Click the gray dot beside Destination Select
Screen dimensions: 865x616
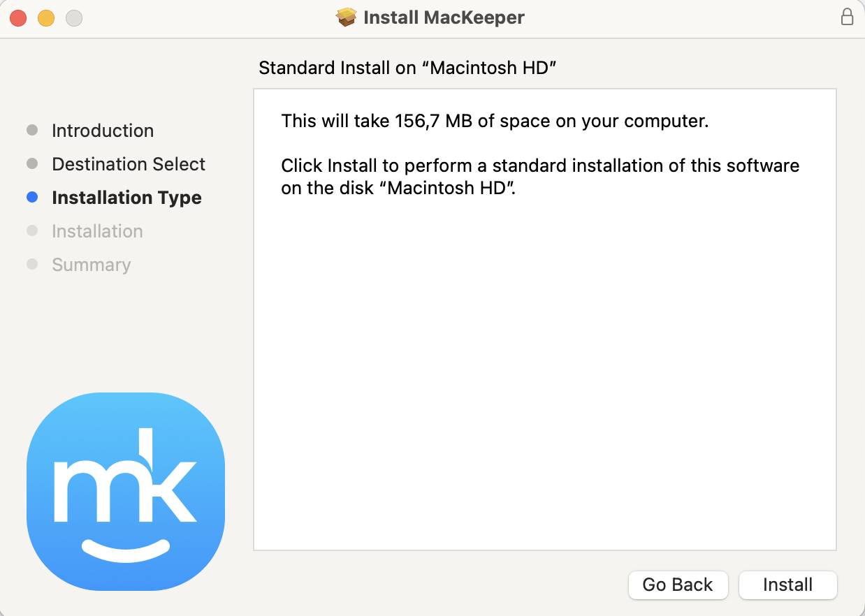click(x=32, y=163)
